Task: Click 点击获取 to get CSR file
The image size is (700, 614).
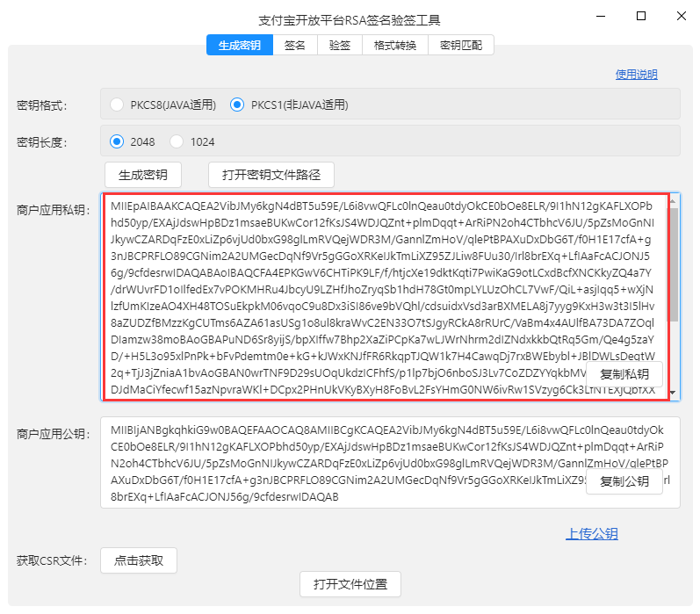Action: 139,560
